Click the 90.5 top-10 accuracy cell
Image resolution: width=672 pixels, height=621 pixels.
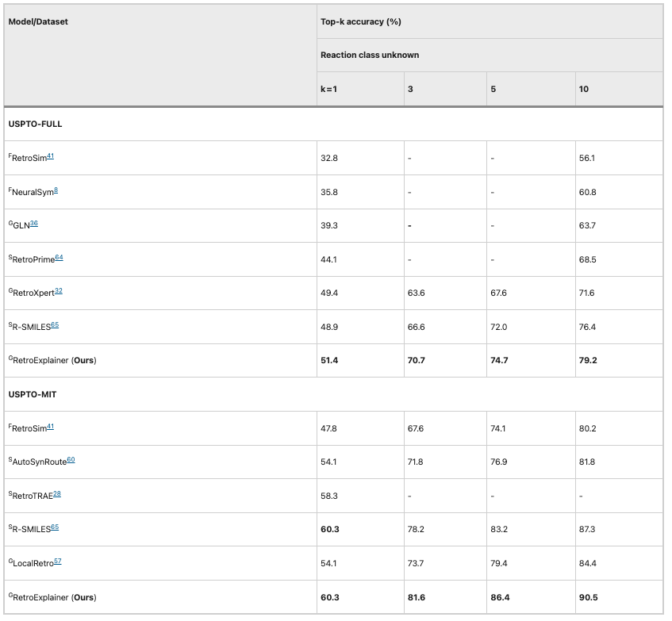(x=588, y=596)
